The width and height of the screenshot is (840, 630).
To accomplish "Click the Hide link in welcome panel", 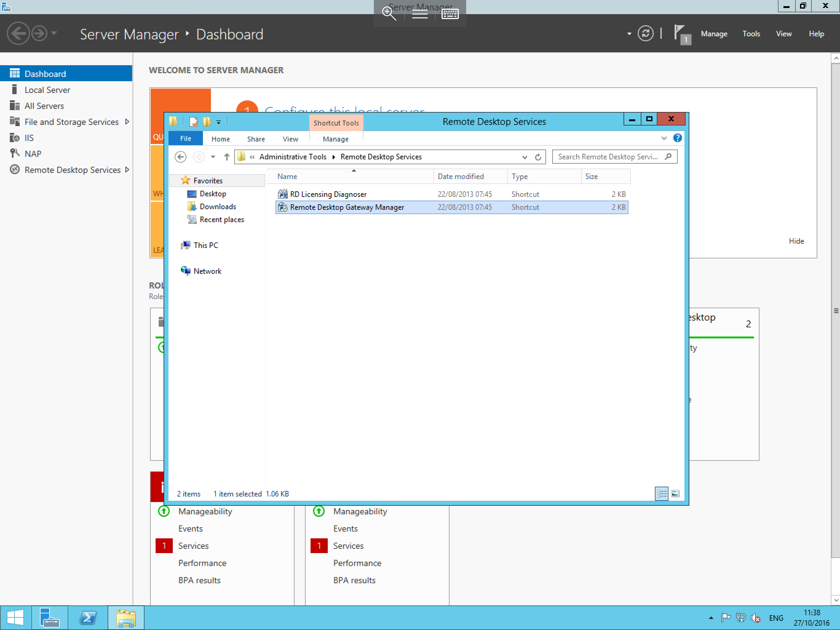I will (x=796, y=241).
